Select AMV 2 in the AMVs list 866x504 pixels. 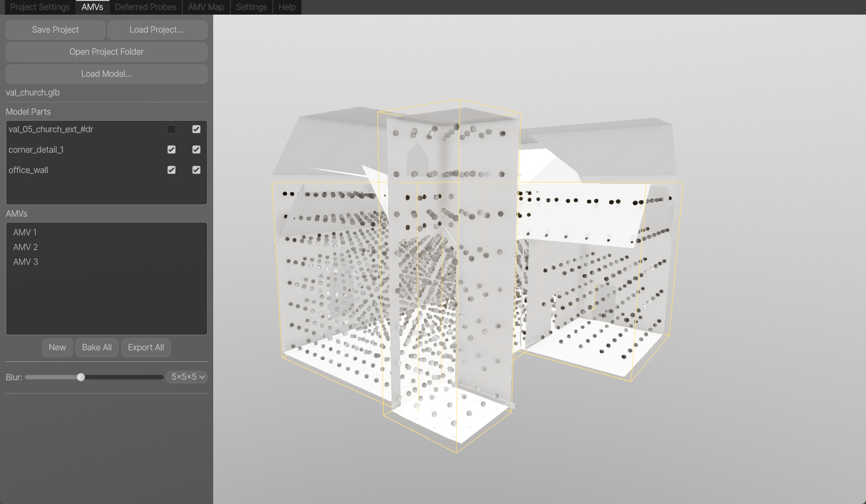[25, 247]
